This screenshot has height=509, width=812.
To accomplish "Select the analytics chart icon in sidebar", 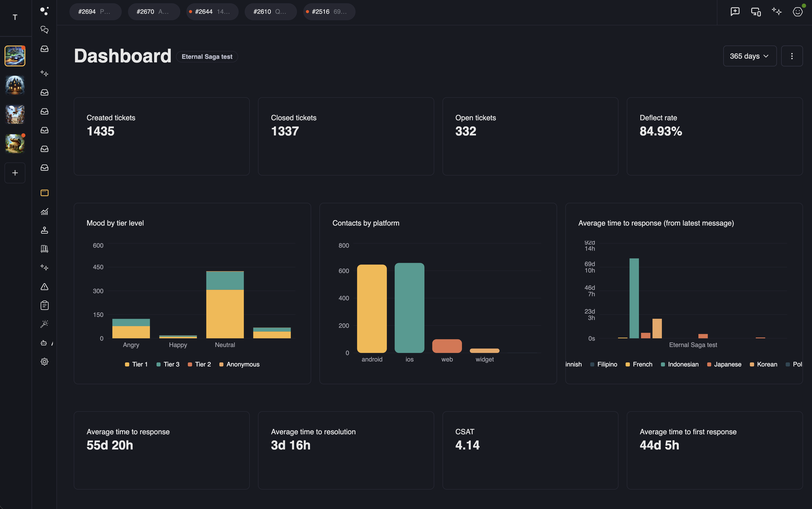I will [44, 211].
